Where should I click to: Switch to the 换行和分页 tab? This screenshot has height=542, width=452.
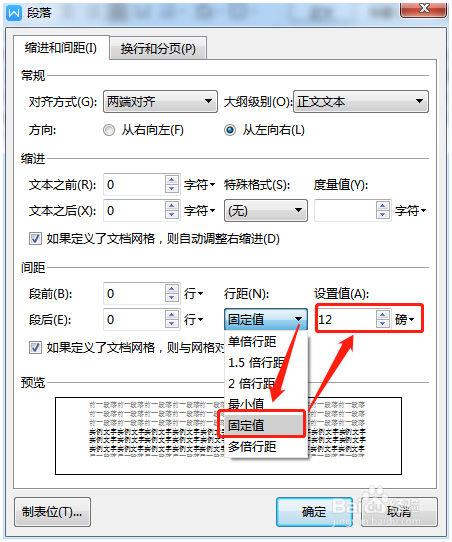[158, 49]
